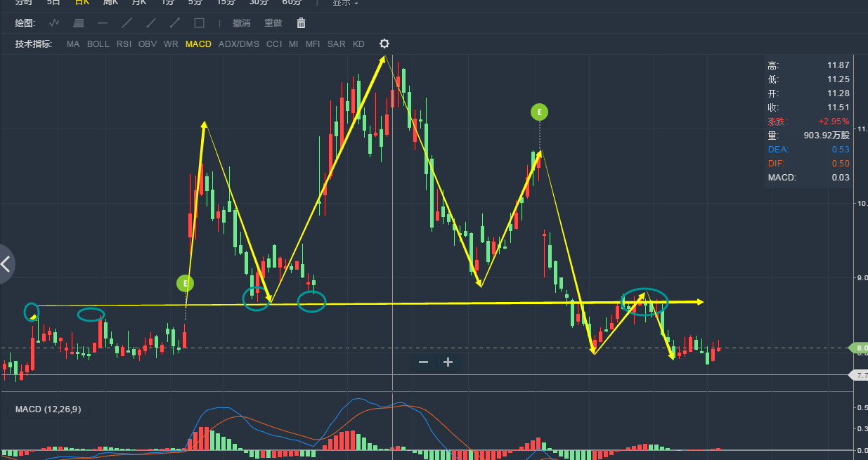Switch to the 60分 interval tab

(x=292, y=2)
